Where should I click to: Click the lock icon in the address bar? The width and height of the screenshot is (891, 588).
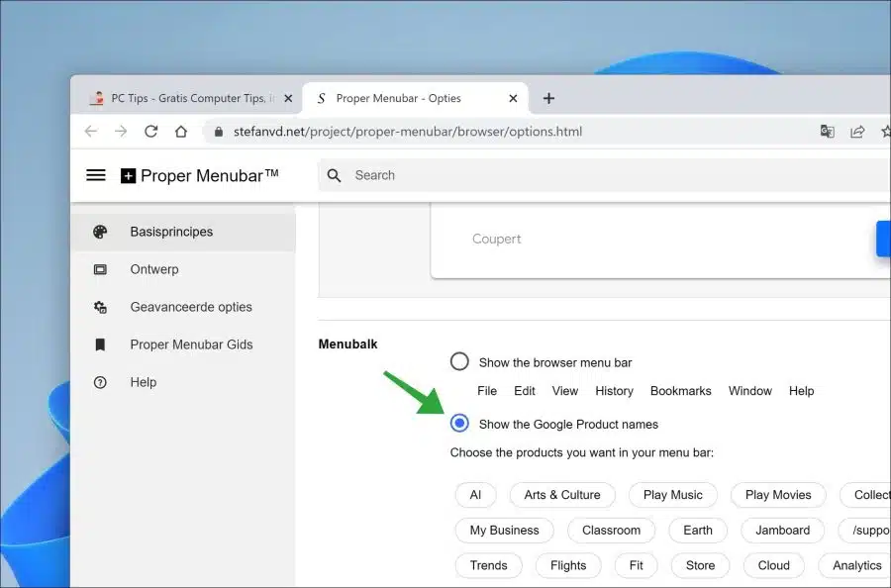219,132
